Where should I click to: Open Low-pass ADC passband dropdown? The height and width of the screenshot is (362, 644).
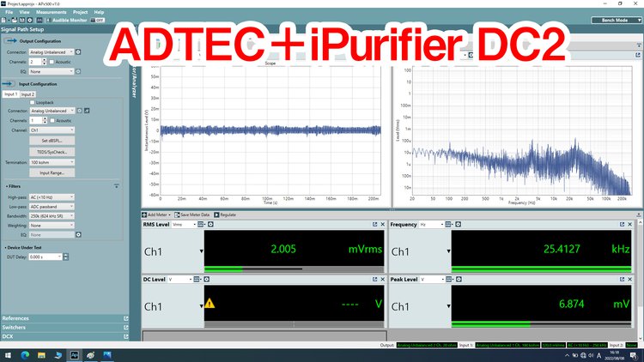[52, 207]
